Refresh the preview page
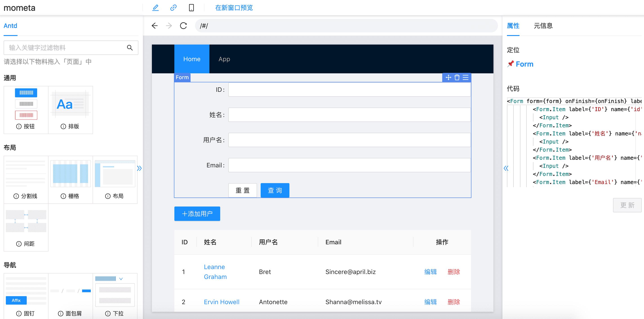 [x=184, y=25]
